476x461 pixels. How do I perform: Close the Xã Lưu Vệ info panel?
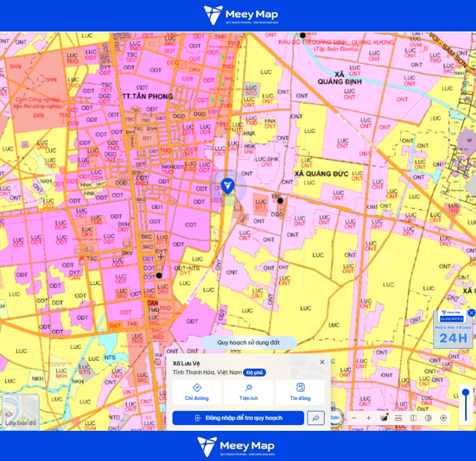coord(322,362)
